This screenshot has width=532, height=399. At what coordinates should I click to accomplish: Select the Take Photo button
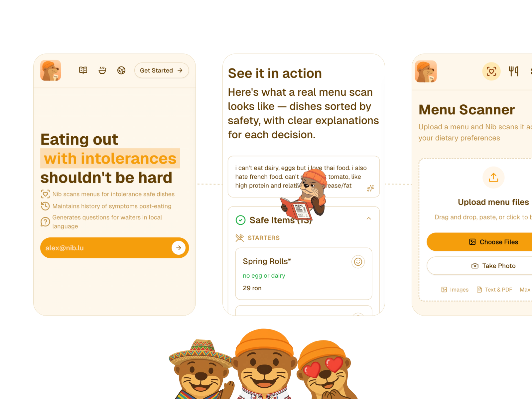coord(479,266)
